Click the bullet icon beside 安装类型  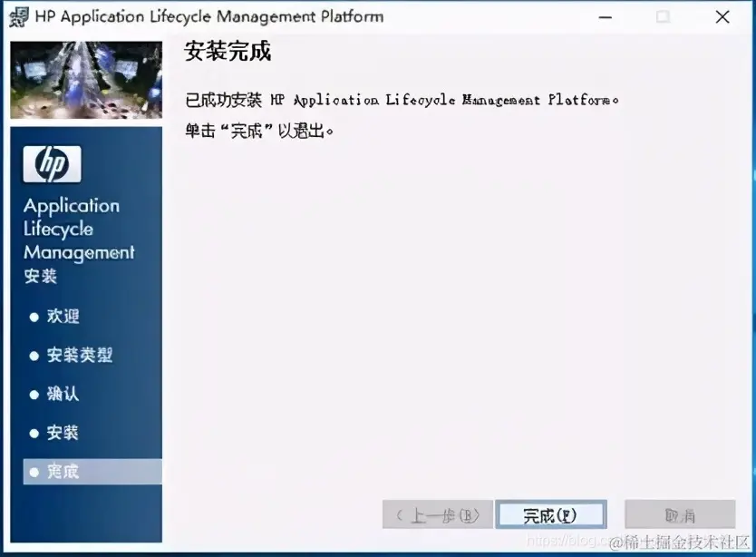[x=34, y=356]
